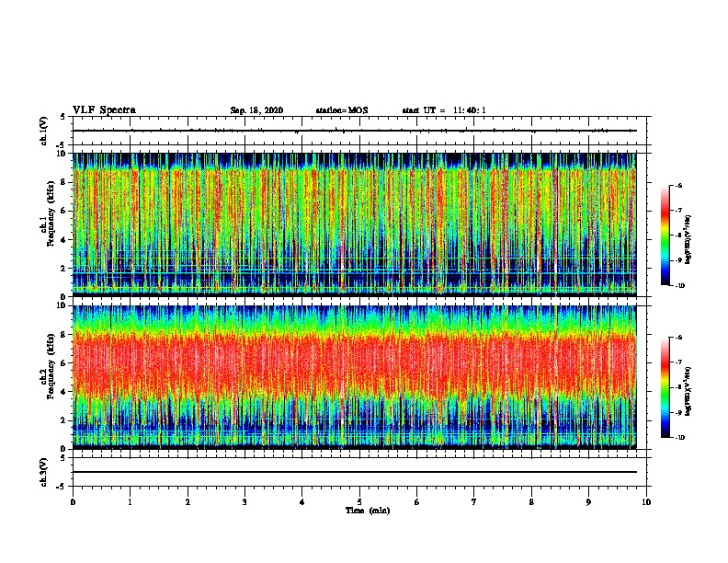Click the "8" kHz tick of ch.2 spectrogram
The image size is (728, 563).
pos(65,335)
